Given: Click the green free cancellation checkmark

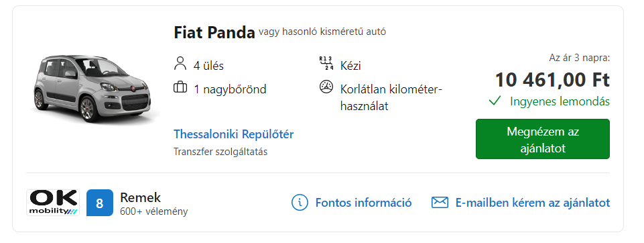Looking at the screenshot, I should [495, 101].
